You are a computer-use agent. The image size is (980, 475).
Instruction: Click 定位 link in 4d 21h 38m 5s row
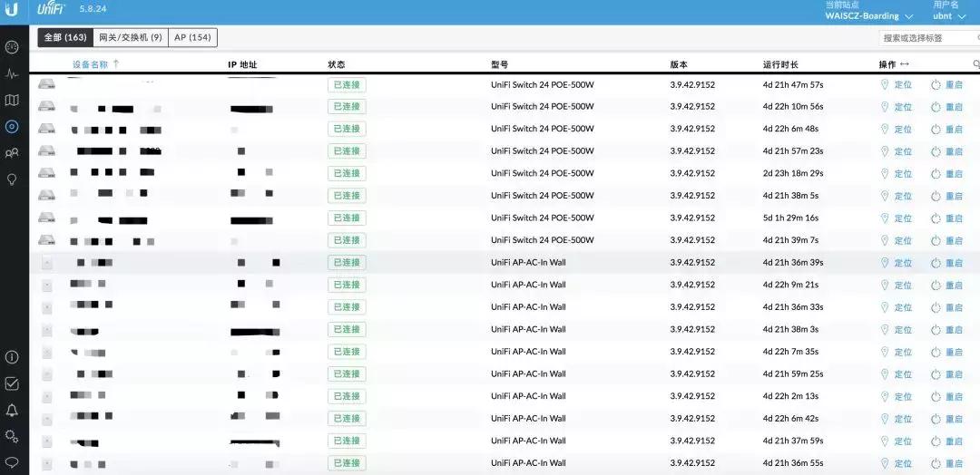(x=903, y=196)
